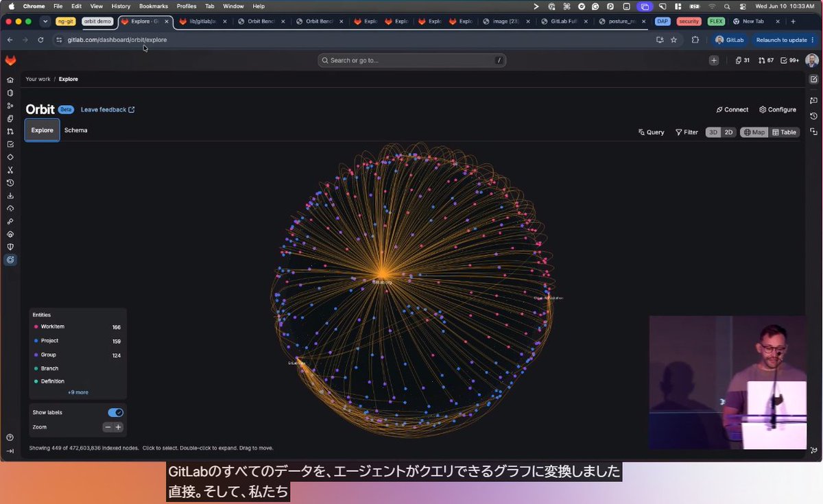
Task: Open Merge requests icon in left sidebar
Action: [10, 131]
